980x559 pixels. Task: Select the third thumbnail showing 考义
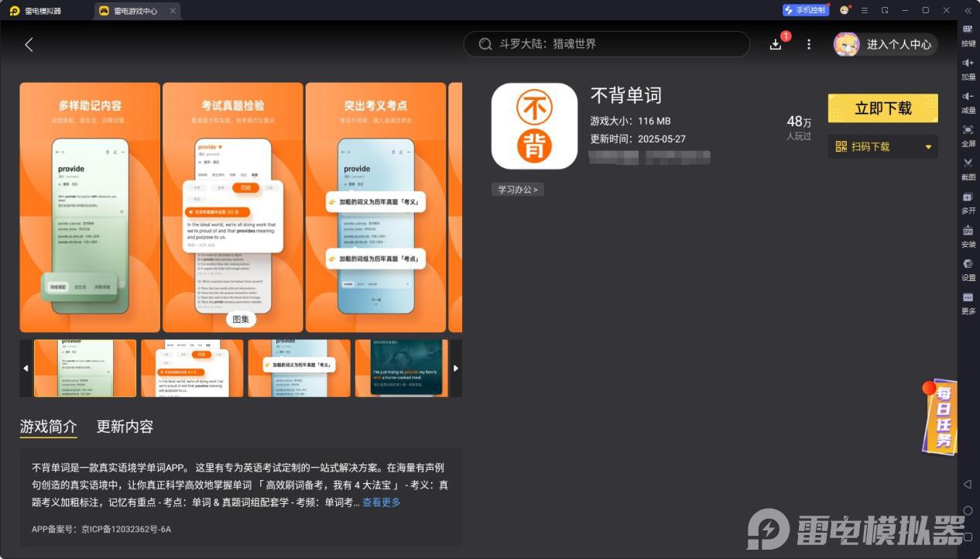pos(299,369)
